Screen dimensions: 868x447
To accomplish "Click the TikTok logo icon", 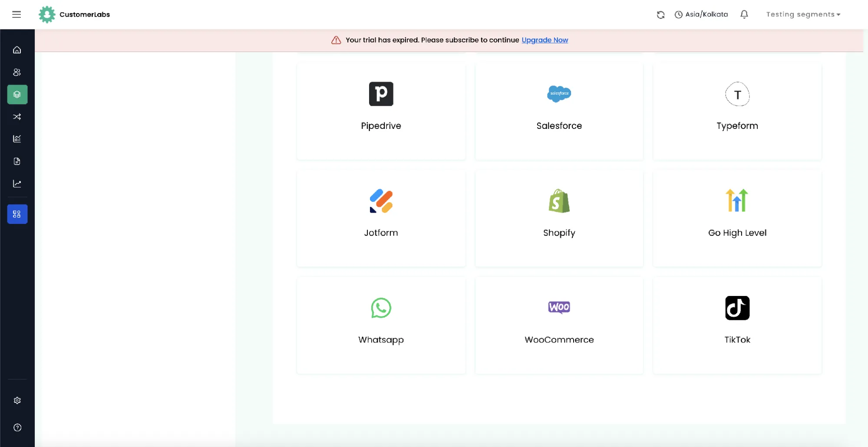I will (737, 308).
